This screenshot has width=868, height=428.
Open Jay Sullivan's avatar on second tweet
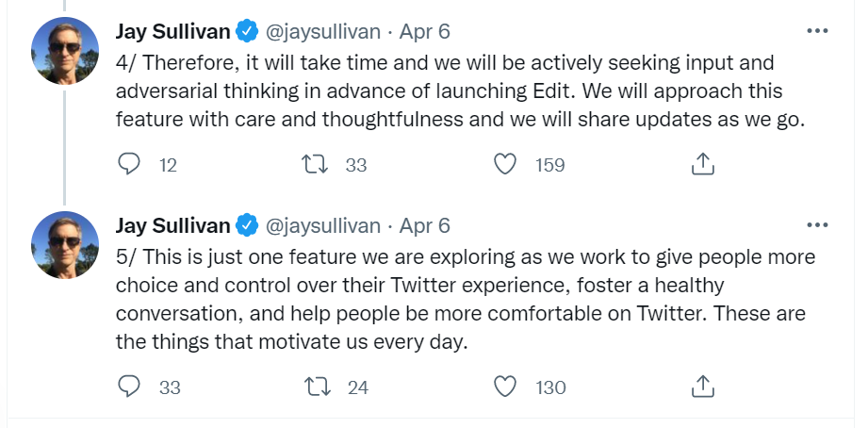[65, 244]
